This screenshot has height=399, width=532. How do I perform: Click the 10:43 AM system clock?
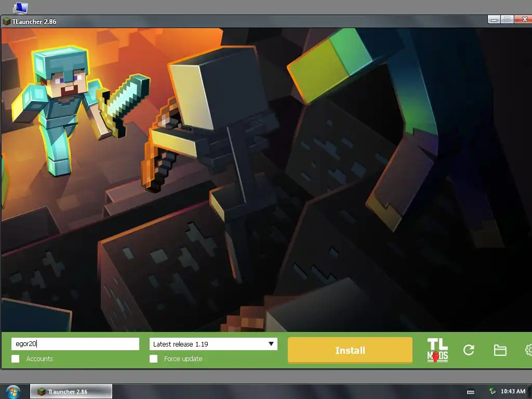[513, 391]
